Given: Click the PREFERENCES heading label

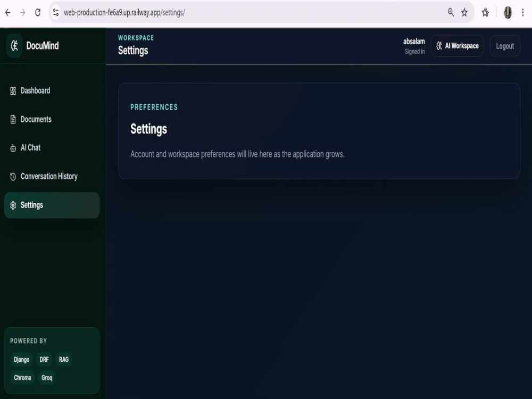Looking at the screenshot, I should pos(154,107).
